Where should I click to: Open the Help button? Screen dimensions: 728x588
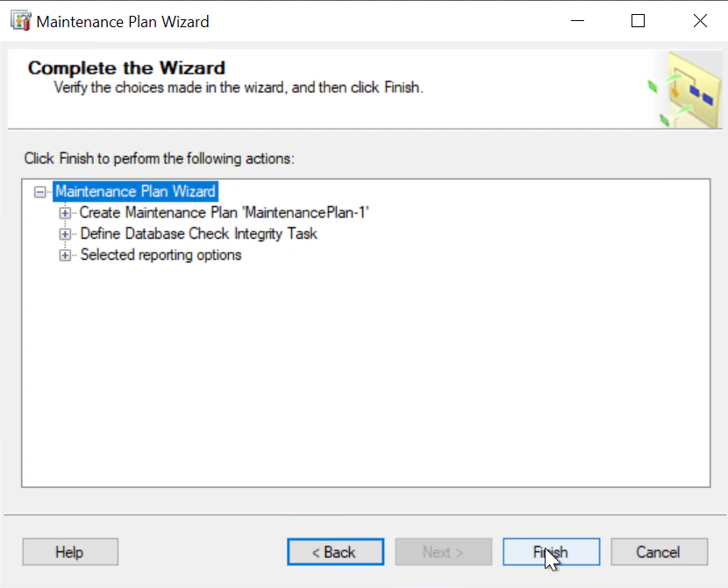click(x=69, y=552)
